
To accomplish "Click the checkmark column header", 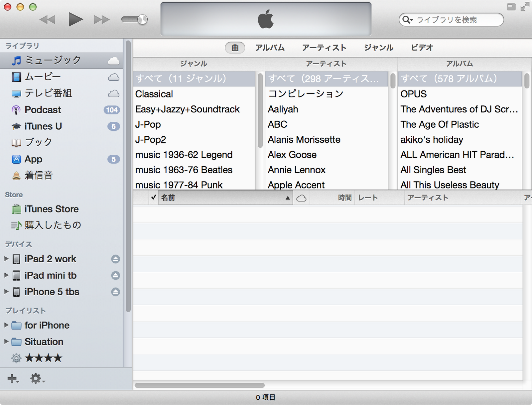I will [x=153, y=198].
